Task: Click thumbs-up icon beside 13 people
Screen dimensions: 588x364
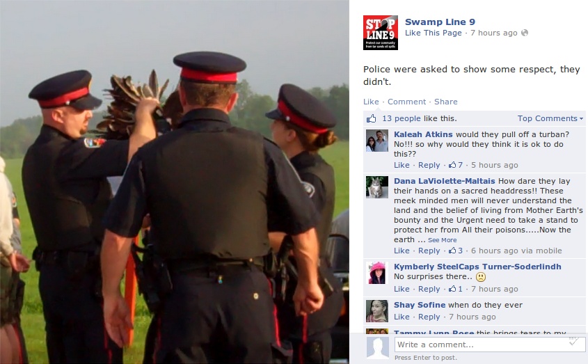Action: (x=372, y=118)
